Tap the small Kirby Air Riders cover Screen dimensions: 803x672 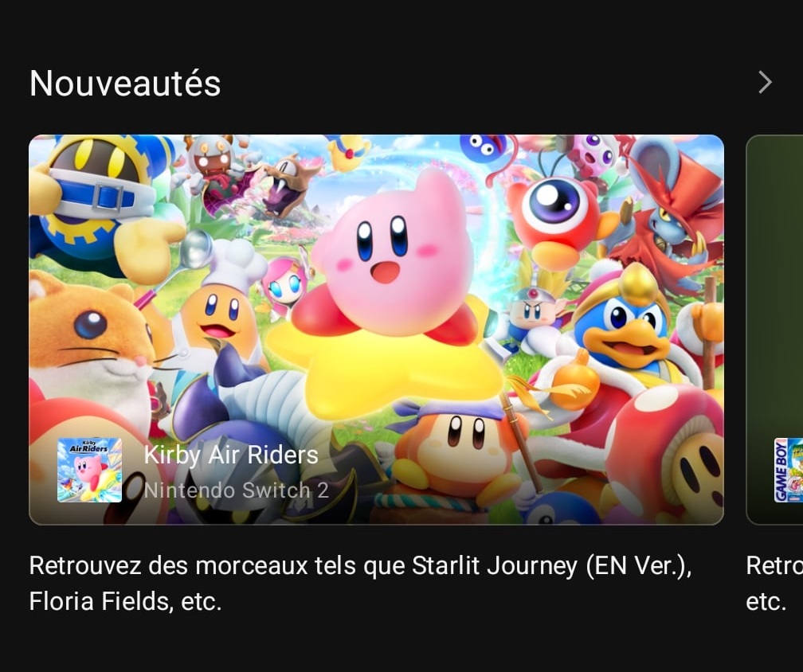89,470
